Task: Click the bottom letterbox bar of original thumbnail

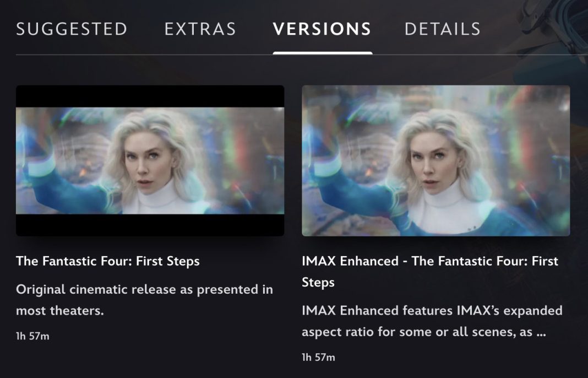Action: pos(150,225)
